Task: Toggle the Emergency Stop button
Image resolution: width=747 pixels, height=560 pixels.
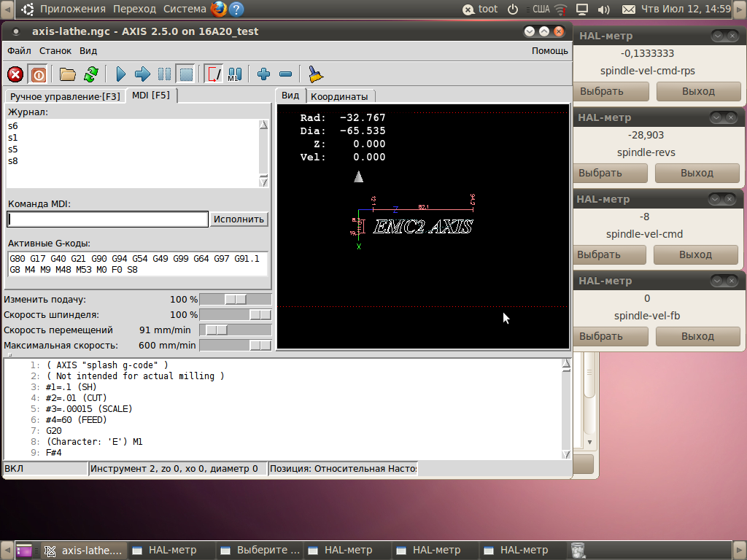Action: 15,74
